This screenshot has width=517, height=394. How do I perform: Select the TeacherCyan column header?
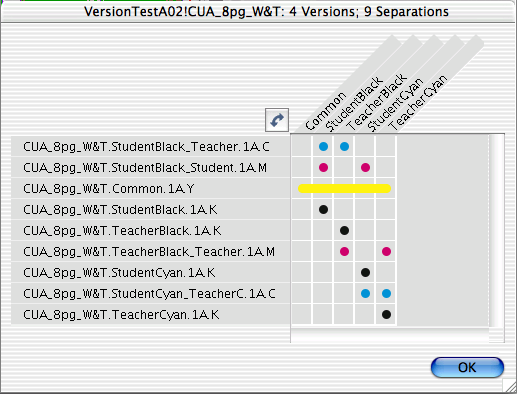click(419, 102)
